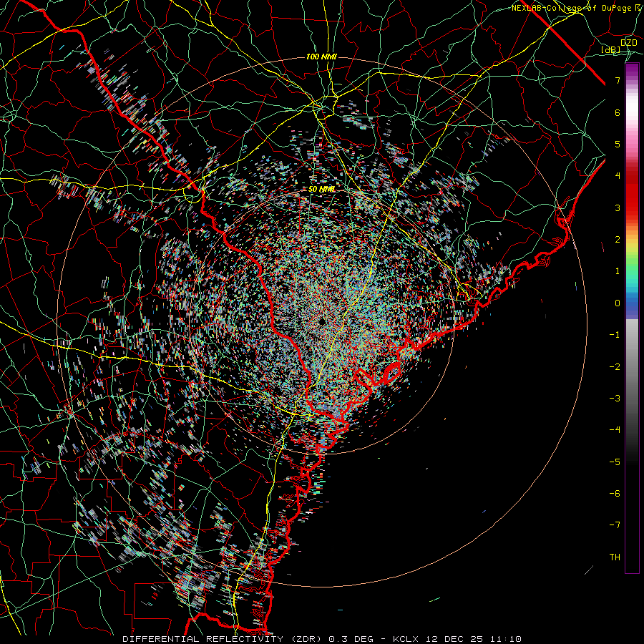Click the 50 NMI range ring label
Viewport: 644px width, 644px height.
click(x=321, y=189)
